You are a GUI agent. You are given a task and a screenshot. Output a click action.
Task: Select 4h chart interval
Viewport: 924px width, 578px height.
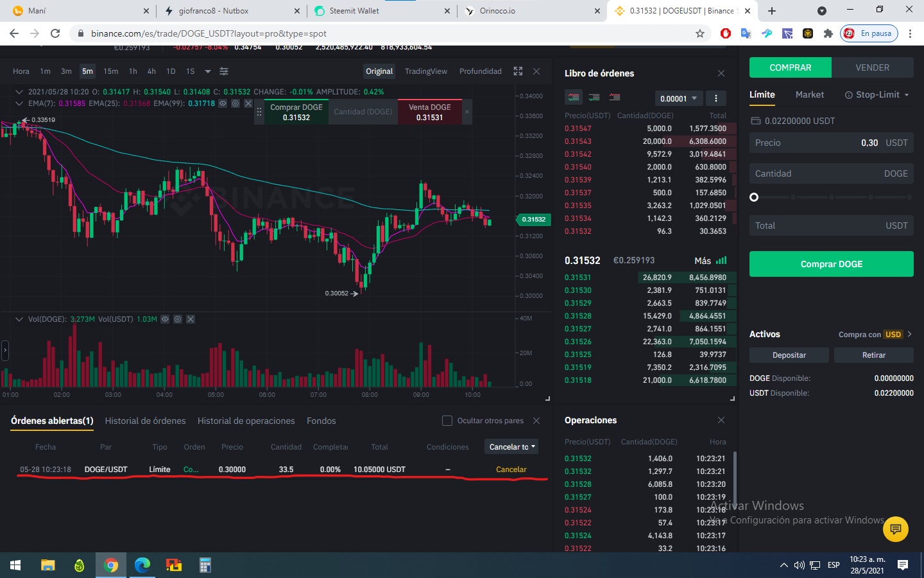pos(151,71)
